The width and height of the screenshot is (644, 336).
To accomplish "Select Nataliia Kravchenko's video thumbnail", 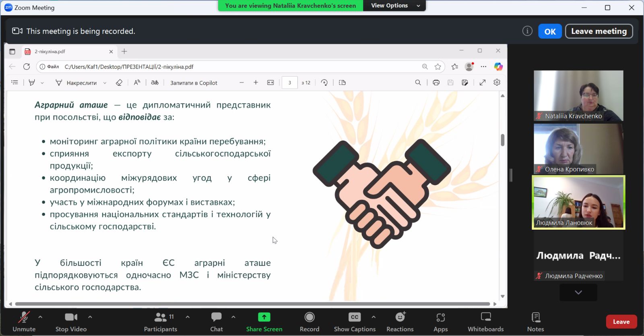I will (578, 95).
